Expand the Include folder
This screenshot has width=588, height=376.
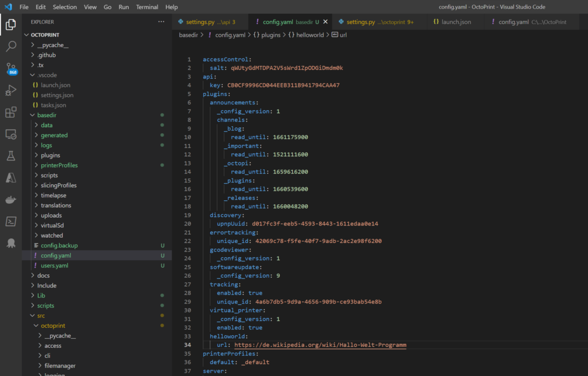(47, 286)
